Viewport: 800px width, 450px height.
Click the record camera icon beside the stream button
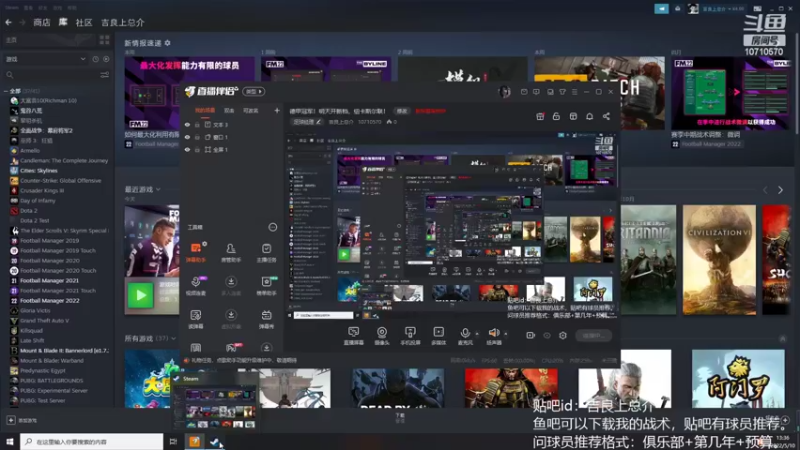[x=531, y=335]
